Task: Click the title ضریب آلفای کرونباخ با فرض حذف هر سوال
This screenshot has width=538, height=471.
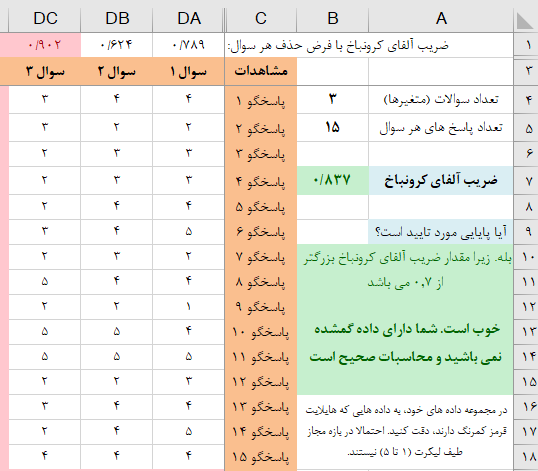Action: click(x=338, y=46)
